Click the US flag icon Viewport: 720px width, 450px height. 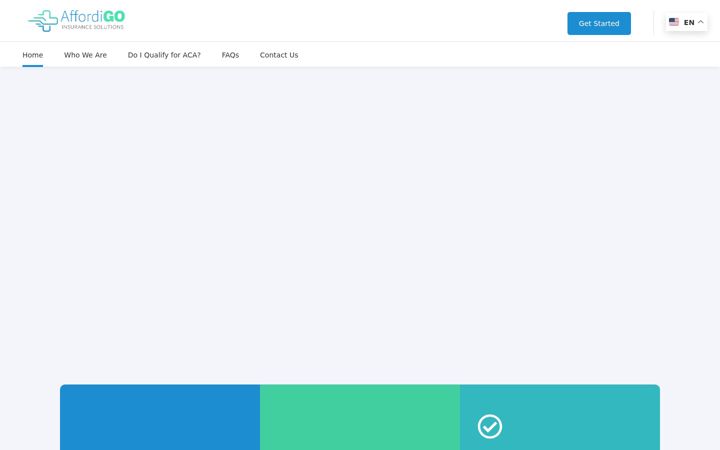674,22
